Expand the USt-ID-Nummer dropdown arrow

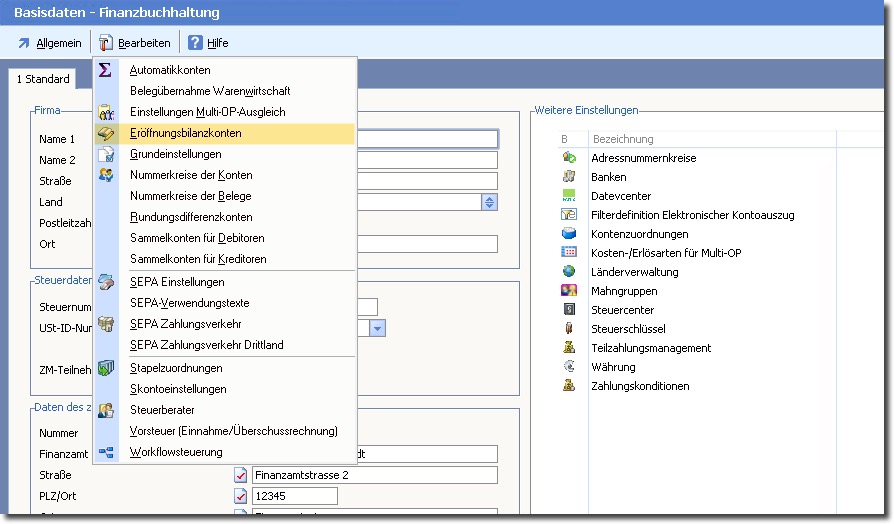coord(377,329)
